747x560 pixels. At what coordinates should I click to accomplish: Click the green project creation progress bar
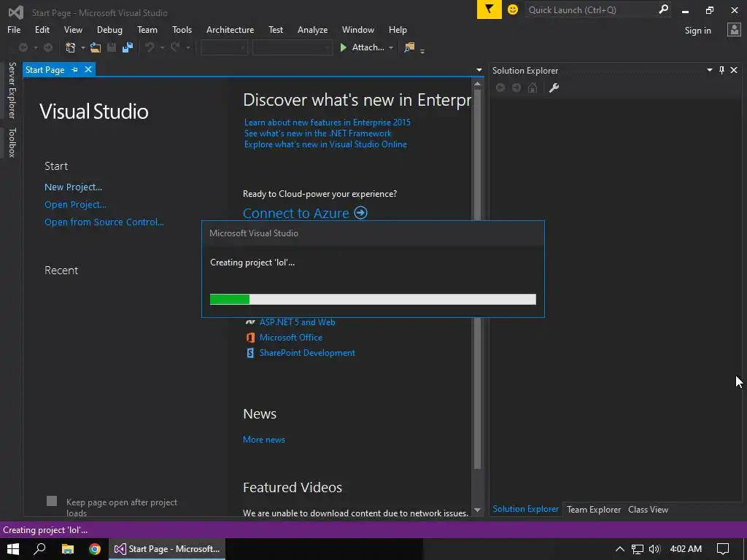pyautogui.click(x=373, y=299)
